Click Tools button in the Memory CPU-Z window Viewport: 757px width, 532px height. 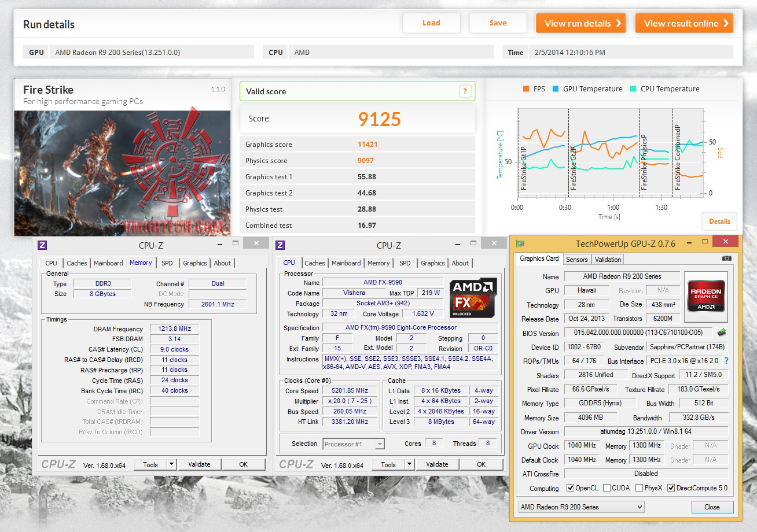[x=150, y=464]
